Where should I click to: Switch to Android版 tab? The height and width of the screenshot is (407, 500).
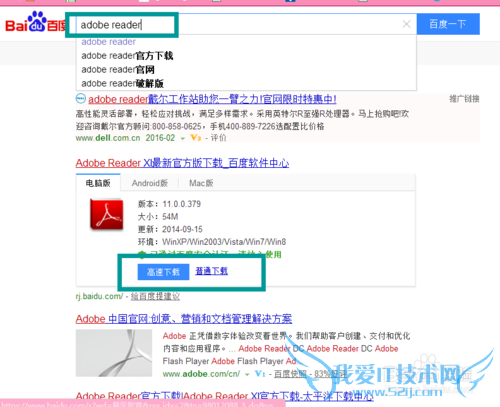click(x=150, y=183)
